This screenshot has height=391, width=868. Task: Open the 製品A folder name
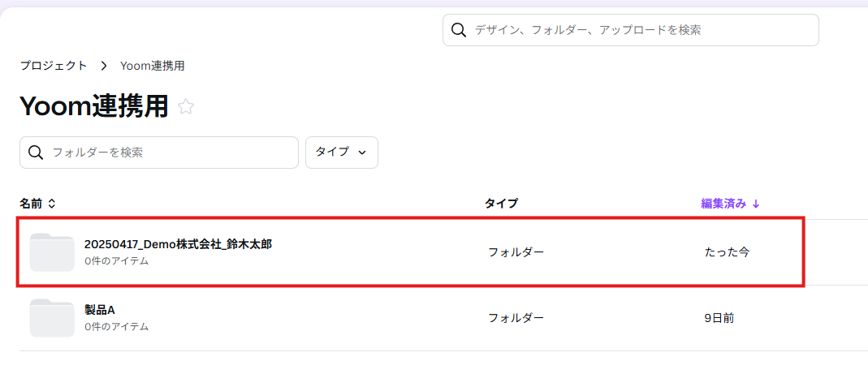tap(100, 310)
